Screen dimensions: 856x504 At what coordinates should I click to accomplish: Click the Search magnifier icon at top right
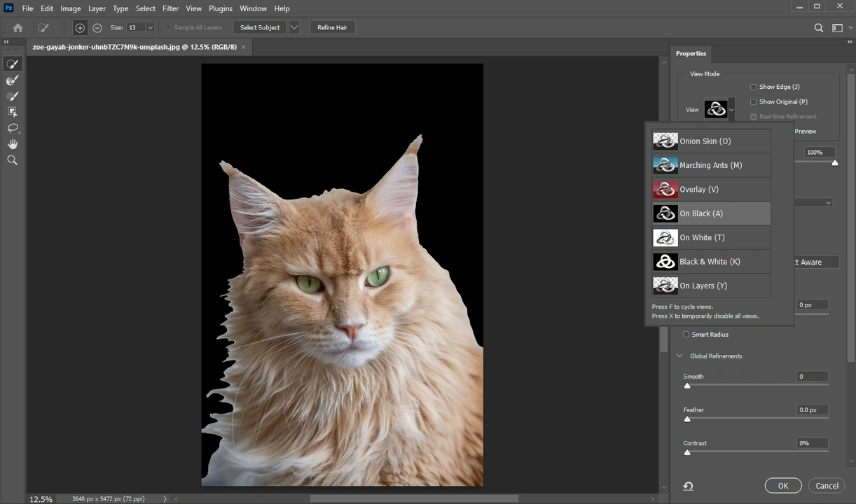pyautogui.click(x=819, y=28)
